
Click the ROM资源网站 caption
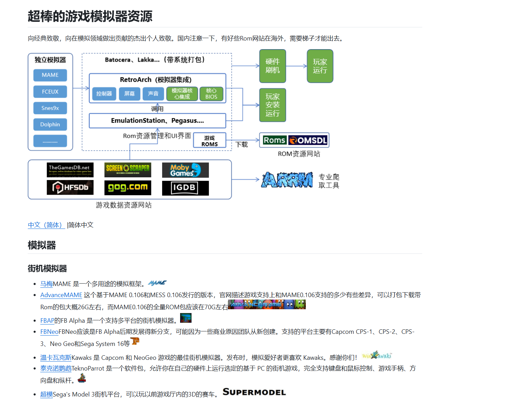299,154
